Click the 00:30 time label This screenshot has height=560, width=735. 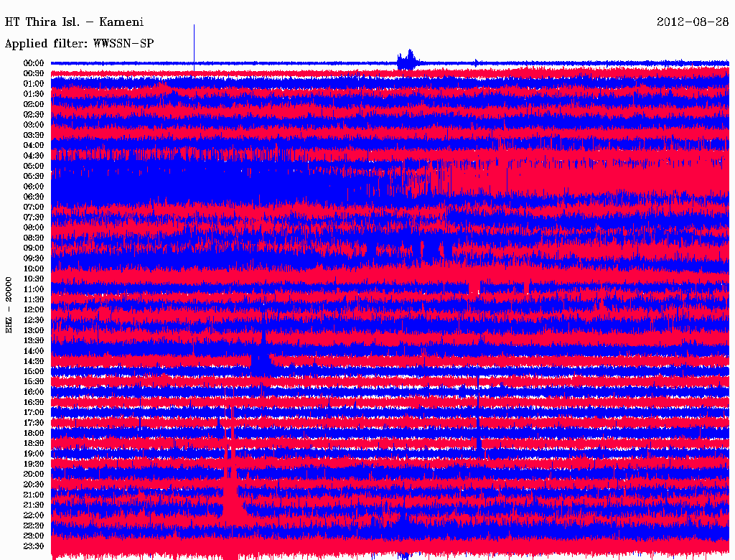tap(34, 73)
